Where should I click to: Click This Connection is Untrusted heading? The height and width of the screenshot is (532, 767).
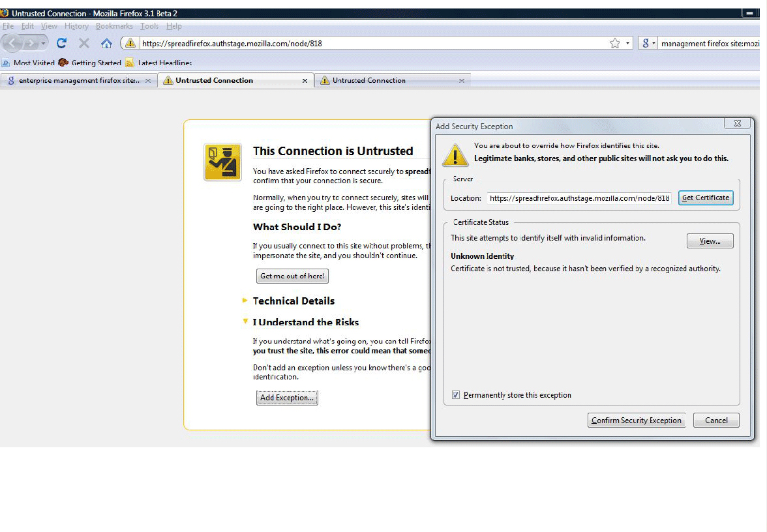[333, 151]
